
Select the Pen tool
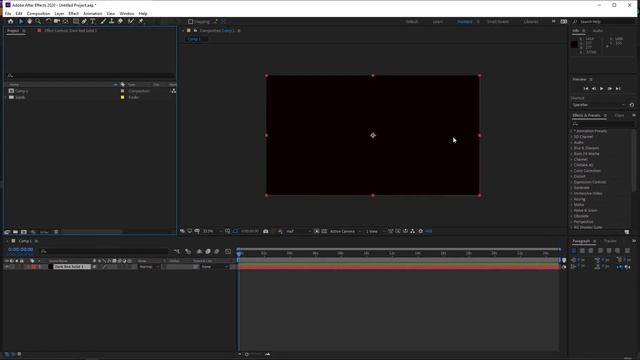(84, 21)
